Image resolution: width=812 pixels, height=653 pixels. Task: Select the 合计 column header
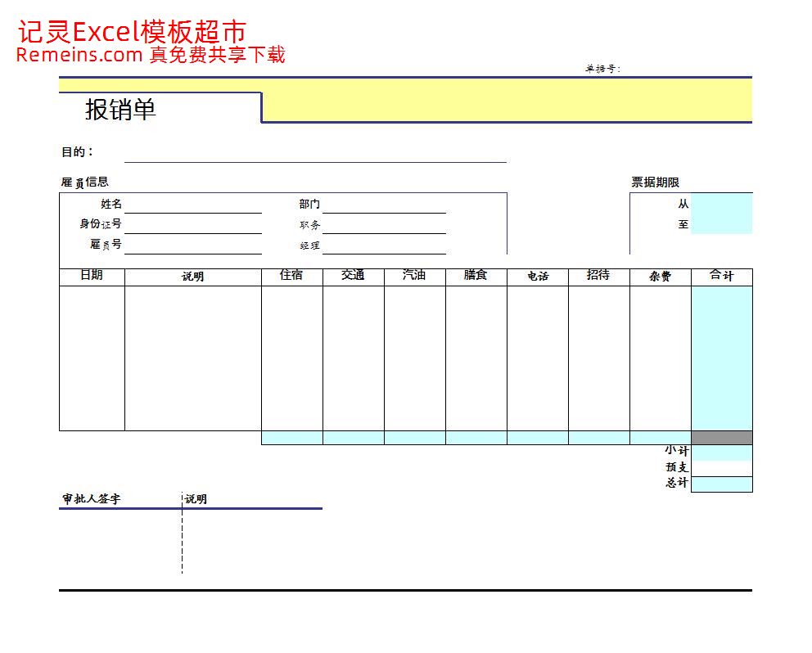click(x=722, y=277)
